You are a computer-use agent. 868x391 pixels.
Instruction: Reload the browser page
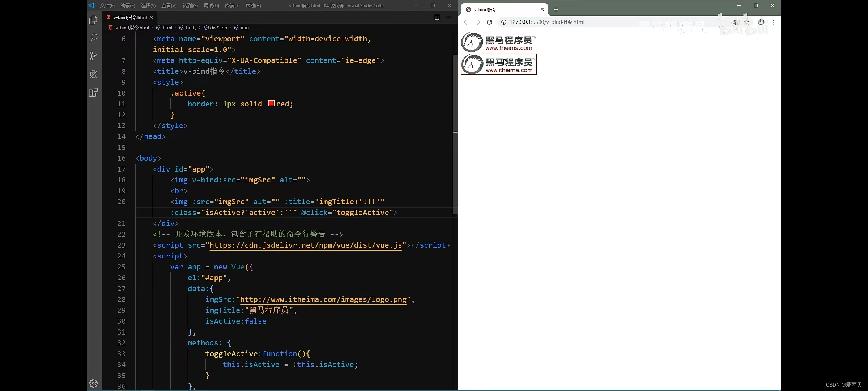tap(489, 22)
